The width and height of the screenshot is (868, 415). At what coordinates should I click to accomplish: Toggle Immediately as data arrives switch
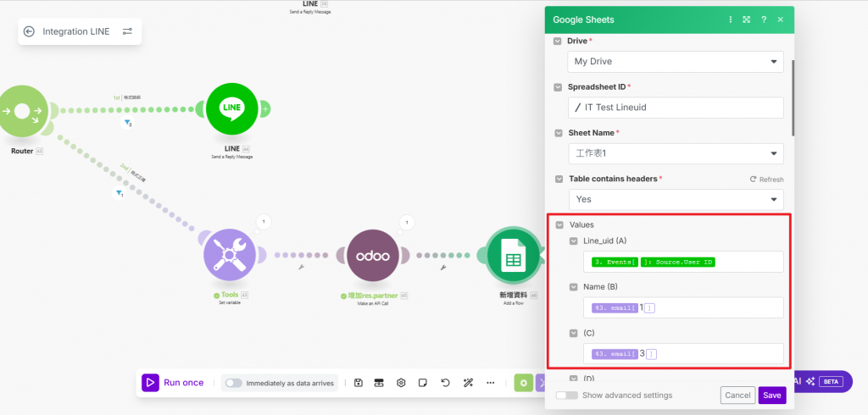(234, 383)
